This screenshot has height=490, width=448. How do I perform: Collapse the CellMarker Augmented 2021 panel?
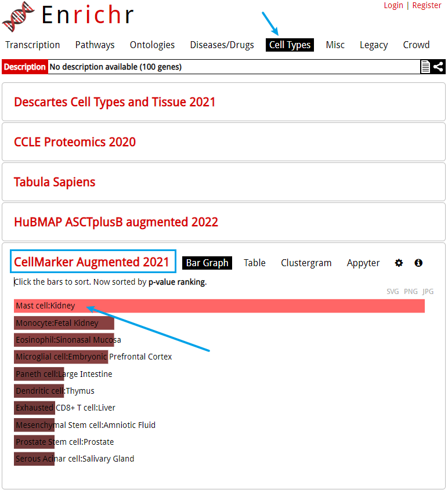[x=91, y=262]
